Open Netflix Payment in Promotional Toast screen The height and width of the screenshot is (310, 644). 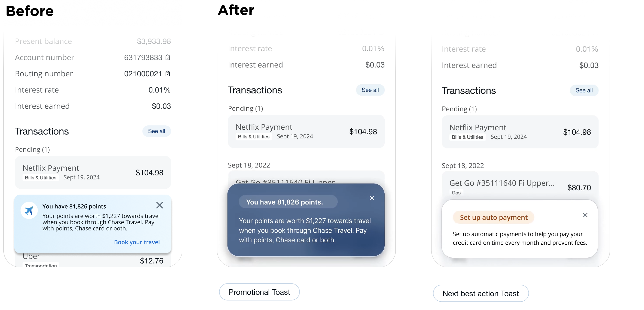(306, 131)
